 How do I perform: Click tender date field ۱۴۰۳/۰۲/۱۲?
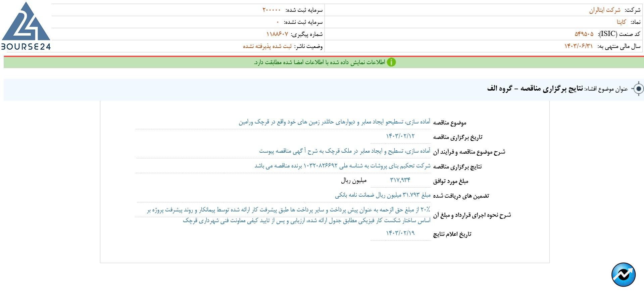(x=400, y=136)
